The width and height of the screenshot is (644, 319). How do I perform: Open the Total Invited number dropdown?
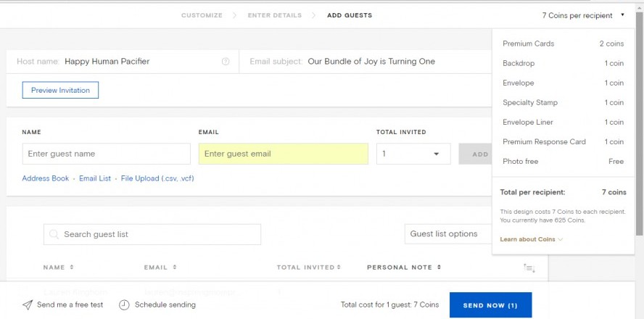413,154
